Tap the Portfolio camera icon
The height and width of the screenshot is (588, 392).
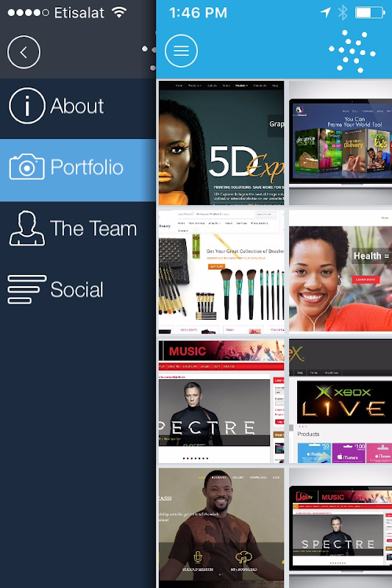pos(26,167)
